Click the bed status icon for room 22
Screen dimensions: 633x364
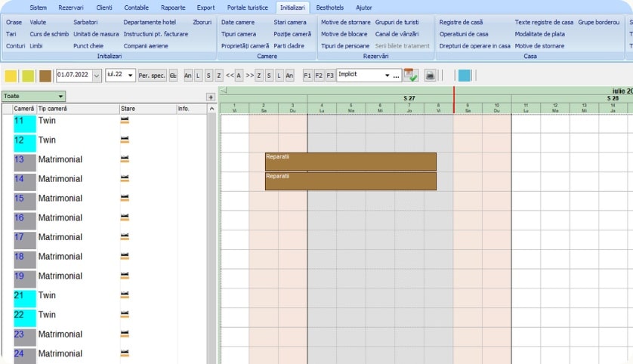(125, 315)
